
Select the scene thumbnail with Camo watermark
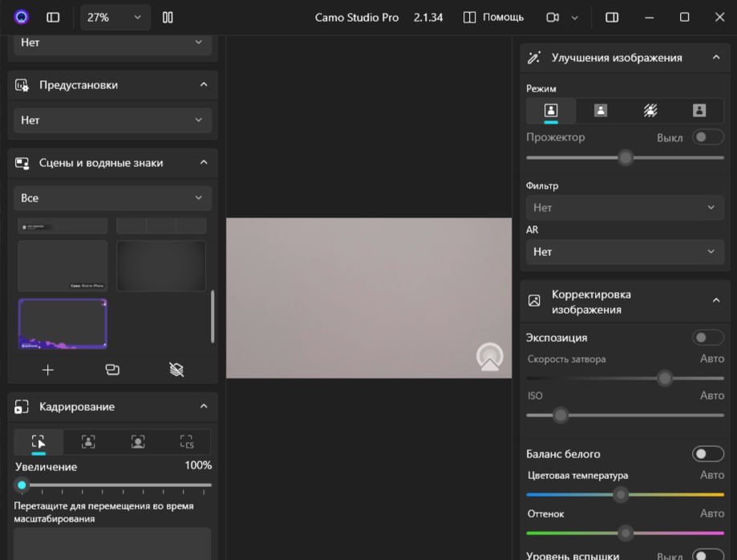tap(63, 266)
